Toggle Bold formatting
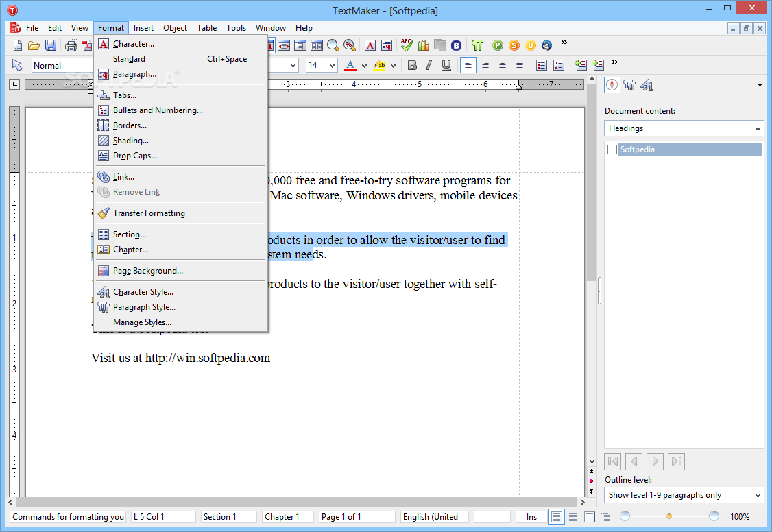The image size is (772, 532). click(413, 65)
